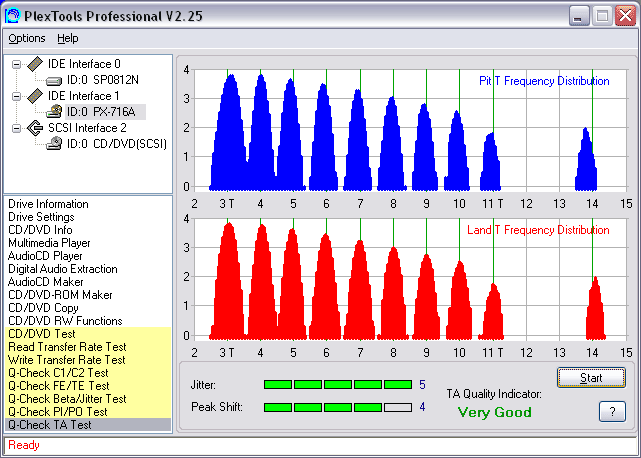This screenshot has height=458, width=641.
Task: Collapse the IDE Interface 1 tree node
Action: tap(16, 96)
